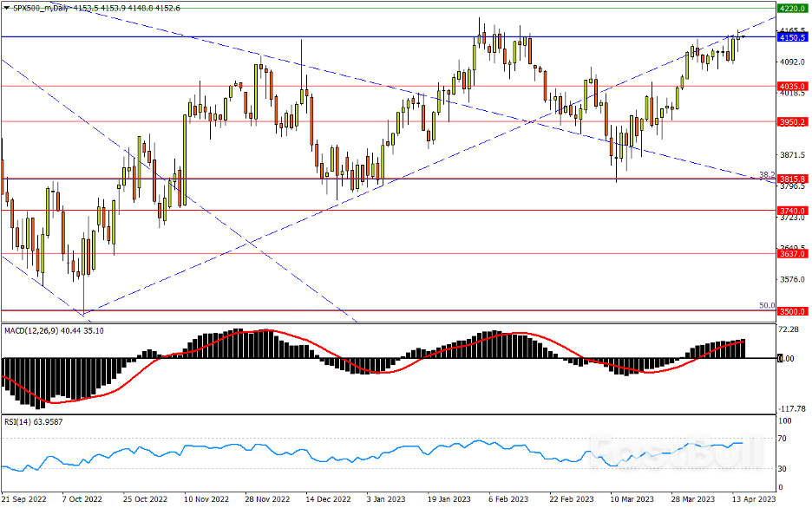Click the 13 Apr 2023 date label

click(x=754, y=500)
